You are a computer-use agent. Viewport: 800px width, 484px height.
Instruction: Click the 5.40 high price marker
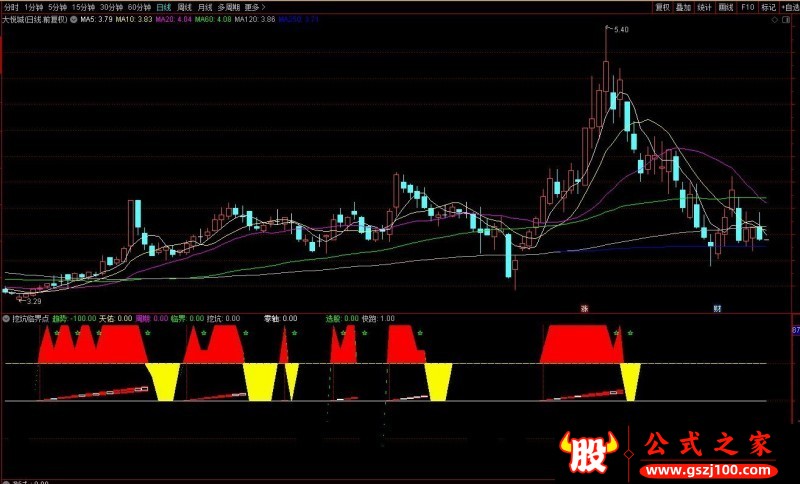(621, 30)
